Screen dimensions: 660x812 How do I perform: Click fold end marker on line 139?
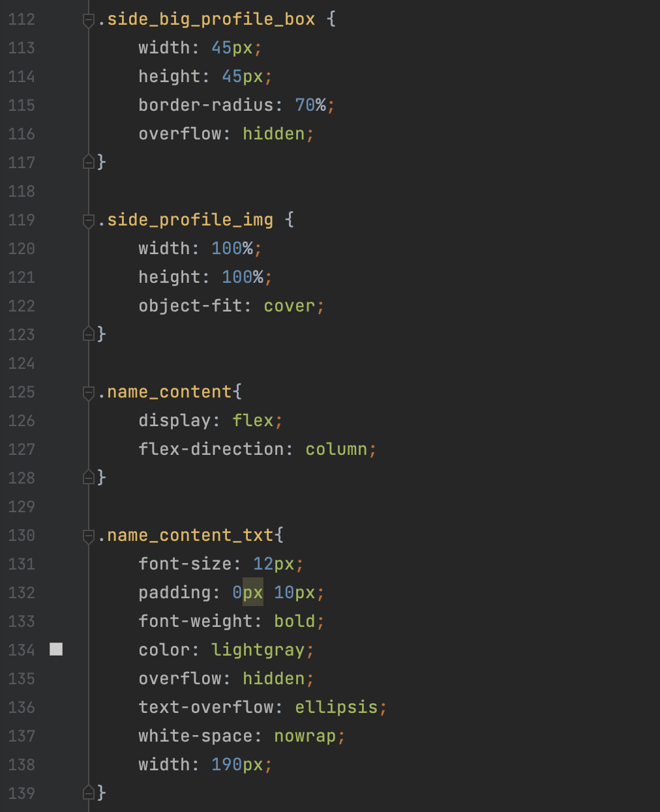tap(89, 792)
